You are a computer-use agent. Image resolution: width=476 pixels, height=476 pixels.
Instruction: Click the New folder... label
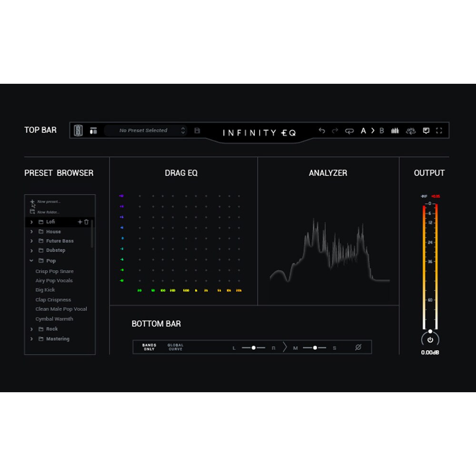(x=48, y=212)
